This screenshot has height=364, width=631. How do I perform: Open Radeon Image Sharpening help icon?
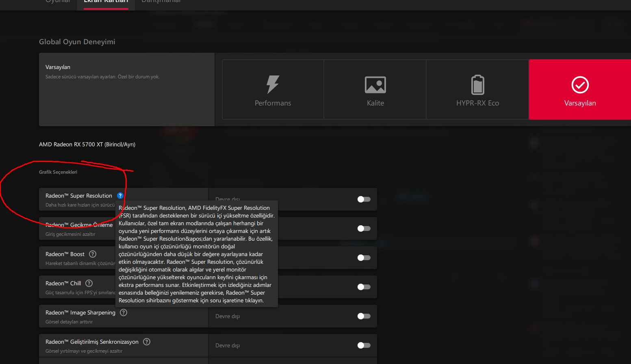(124, 312)
